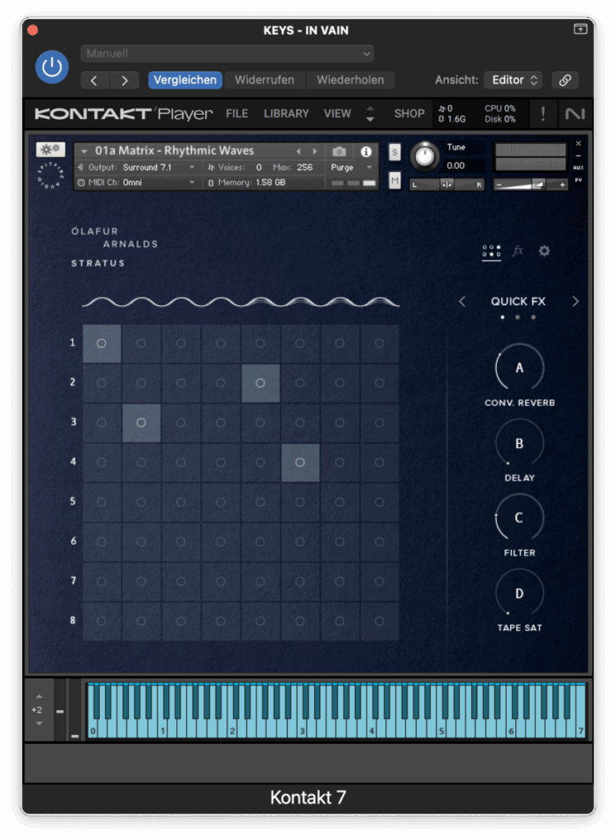This screenshot has height=840, width=616.
Task: Open the Stratus settings gear icon
Action: [544, 251]
